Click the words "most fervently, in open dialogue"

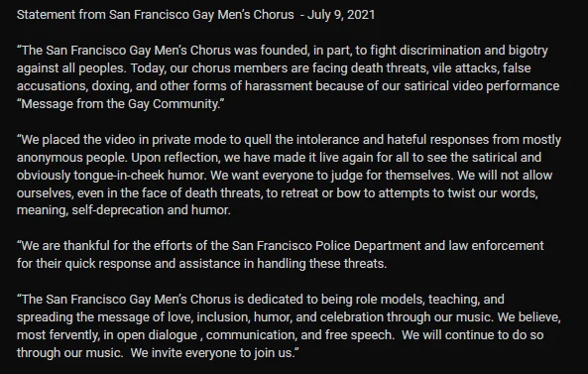(x=107, y=335)
